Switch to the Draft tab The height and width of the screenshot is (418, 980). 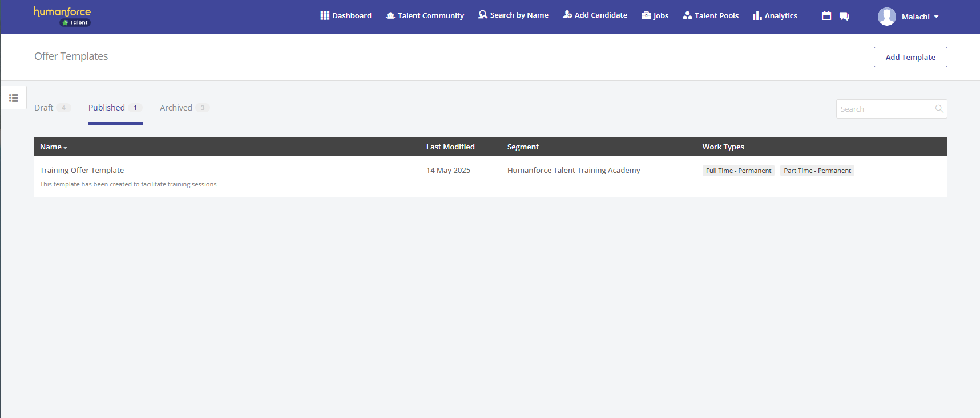(x=44, y=108)
